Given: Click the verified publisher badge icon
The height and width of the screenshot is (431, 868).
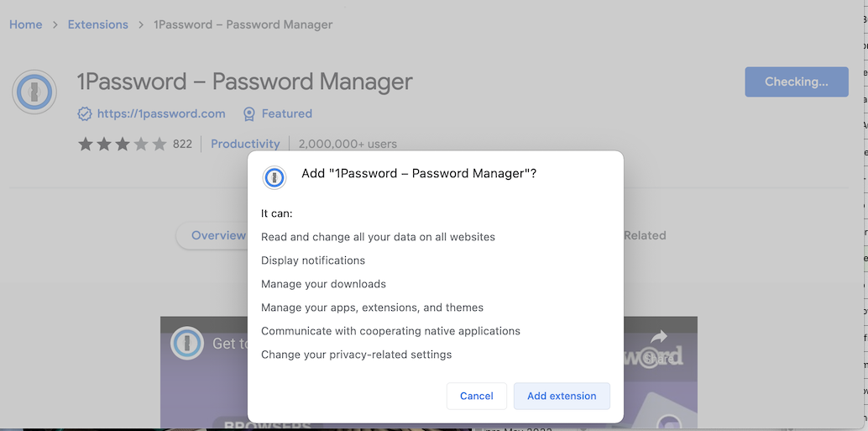Looking at the screenshot, I should pos(85,114).
